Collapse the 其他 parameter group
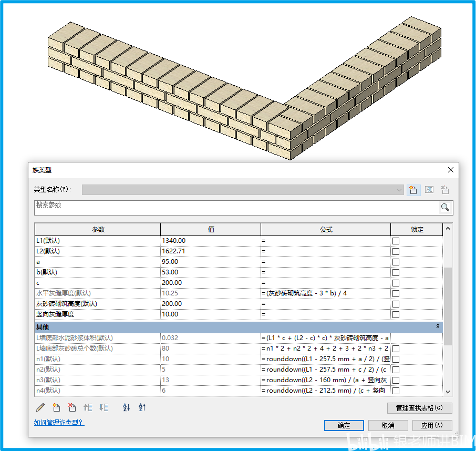Screen dimensions: 476x451 pyautogui.click(x=438, y=326)
